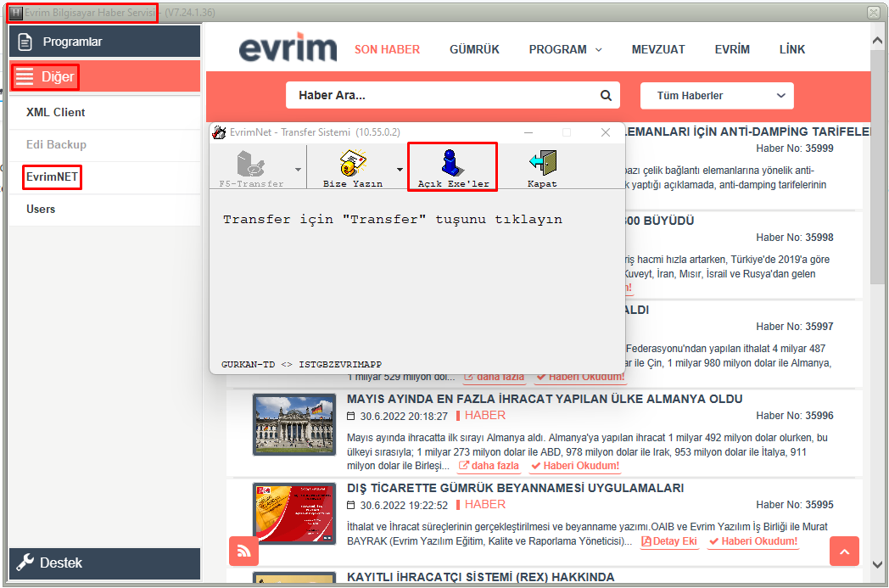Open Users entry in sidebar
This screenshot has height=588, width=889.
[x=105, y=210]
